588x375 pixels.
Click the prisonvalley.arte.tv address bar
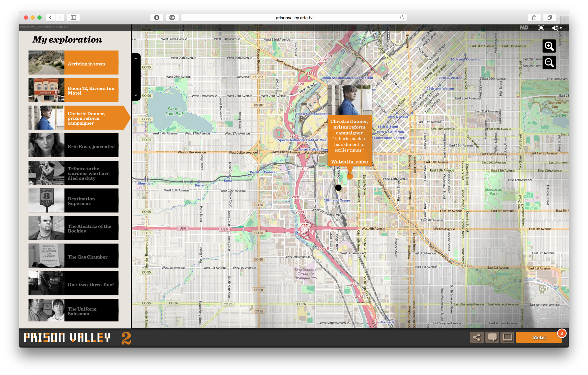tap(294, 18)
